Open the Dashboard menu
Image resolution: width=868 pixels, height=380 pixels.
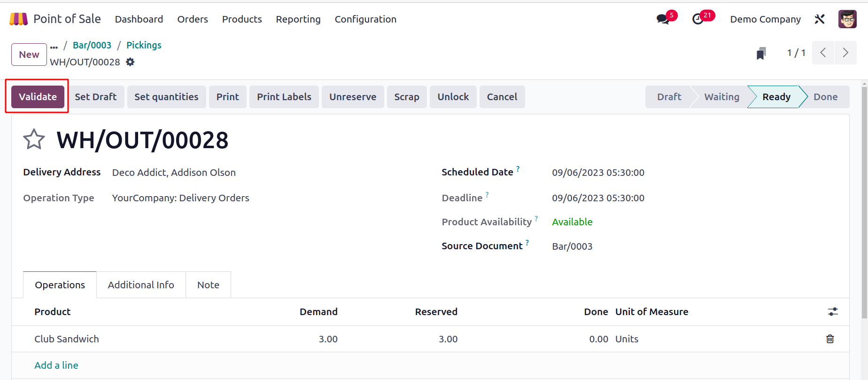(x=139, y=19)
